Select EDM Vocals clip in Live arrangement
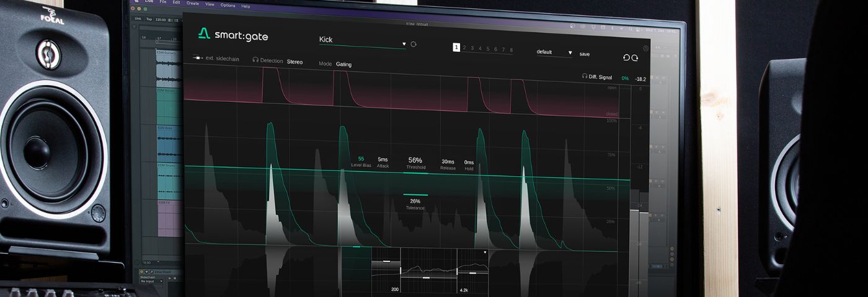Screen dimensions: 868x297 (x=169, y=105)
